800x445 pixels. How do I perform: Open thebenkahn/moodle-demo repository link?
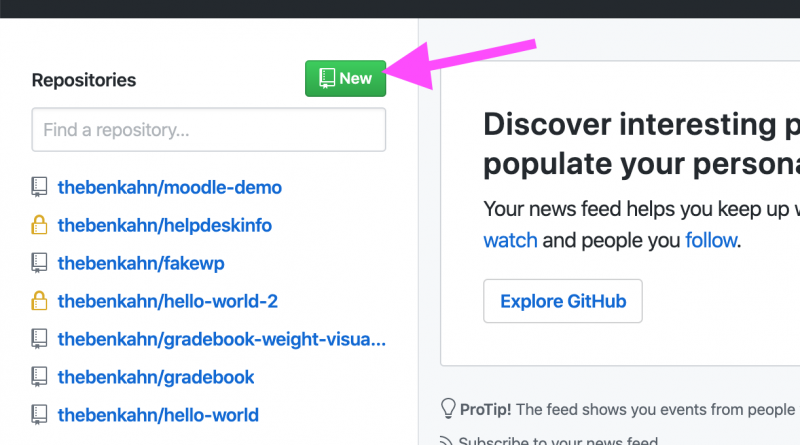[169, 187]
